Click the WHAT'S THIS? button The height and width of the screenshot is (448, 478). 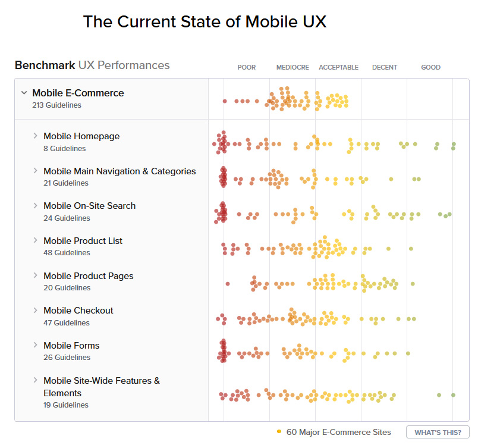coord(438,432)
